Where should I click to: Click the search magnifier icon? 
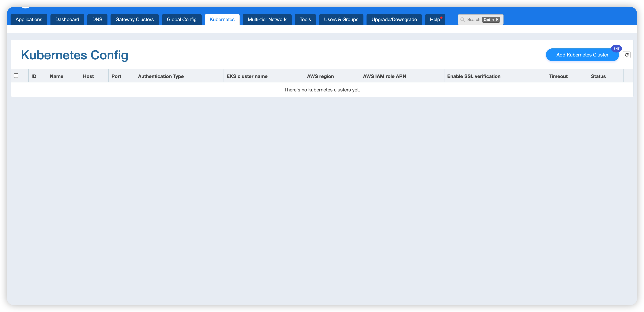[x=462, y=20]
